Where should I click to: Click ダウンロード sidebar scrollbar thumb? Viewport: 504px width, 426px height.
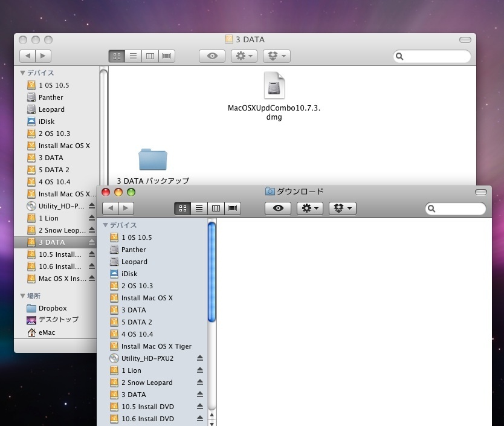click(212, 272)
